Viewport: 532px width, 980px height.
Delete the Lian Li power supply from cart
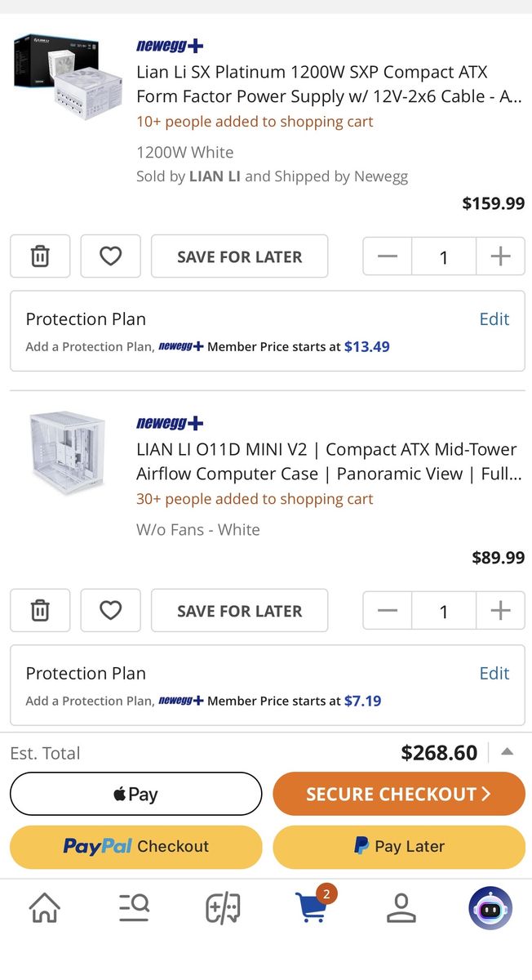click(x=40, y=256)
